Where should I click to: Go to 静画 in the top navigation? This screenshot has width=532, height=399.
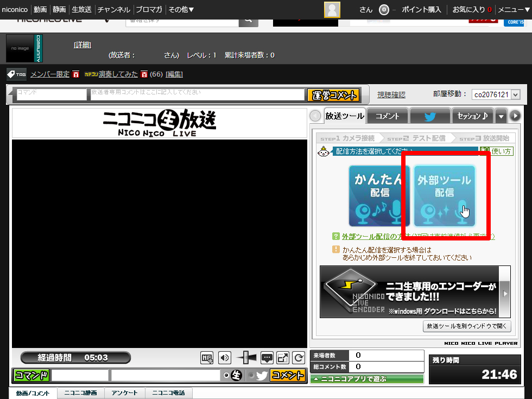(x=59, y=10)
